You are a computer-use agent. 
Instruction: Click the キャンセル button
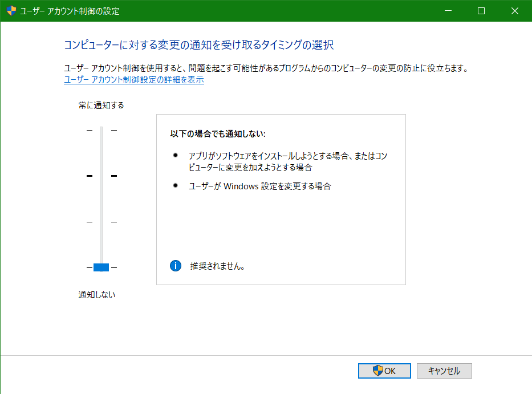click(x=444, y=371)
